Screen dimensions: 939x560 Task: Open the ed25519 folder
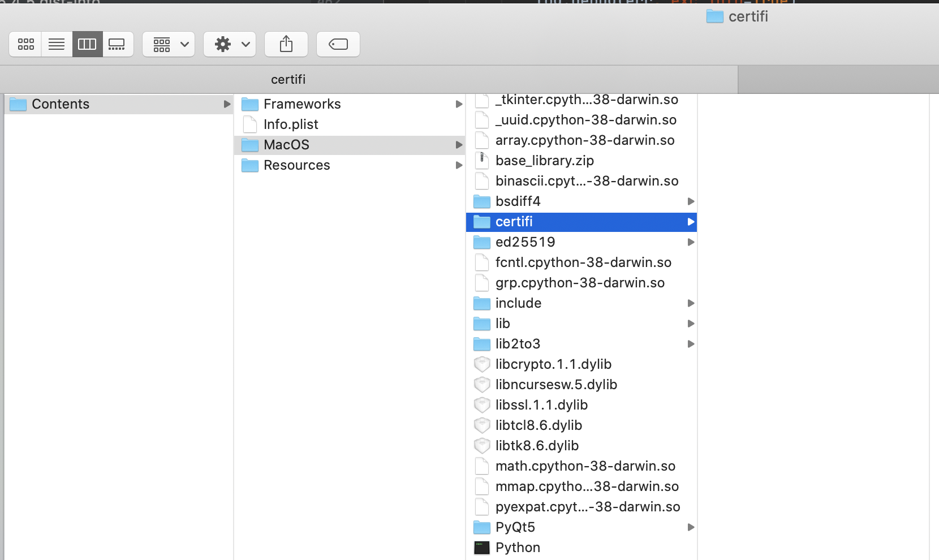(x=525, y=242)
